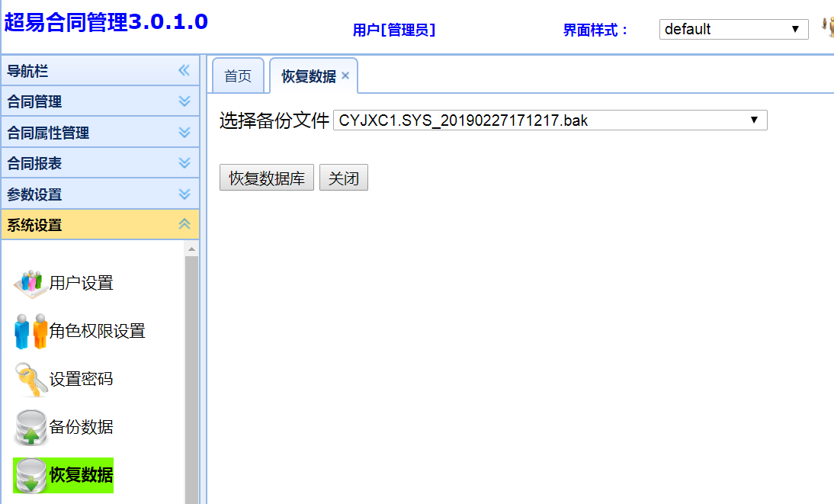Click the sidebar scrollbar up arrow
The image size is (834, 504).
tap(191, 249)
